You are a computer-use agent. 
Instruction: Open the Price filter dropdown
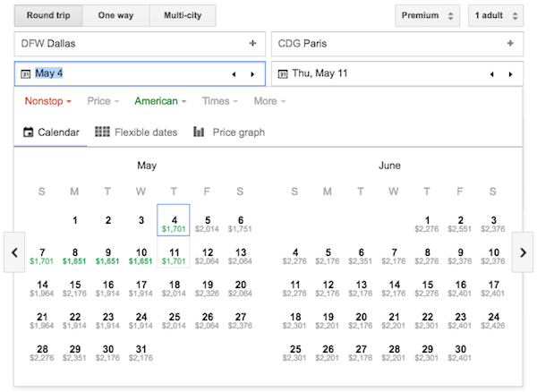coord(103,101)
